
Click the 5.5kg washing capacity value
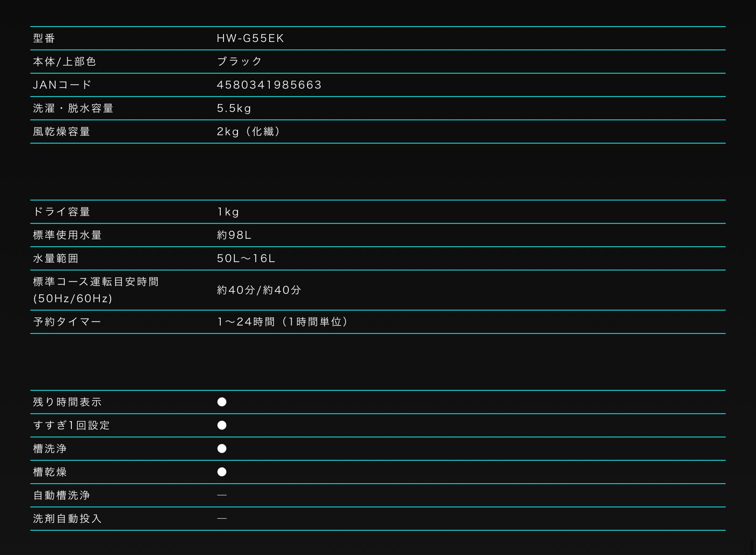pos(234,108)
